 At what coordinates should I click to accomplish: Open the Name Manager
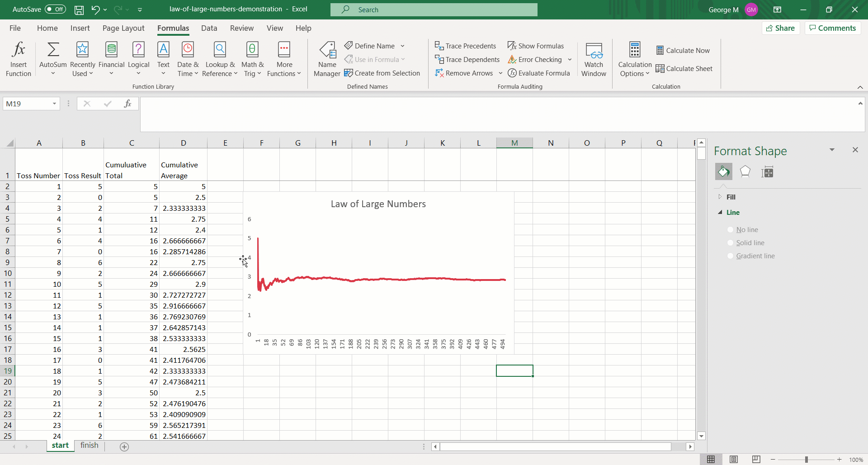[327, 59]
